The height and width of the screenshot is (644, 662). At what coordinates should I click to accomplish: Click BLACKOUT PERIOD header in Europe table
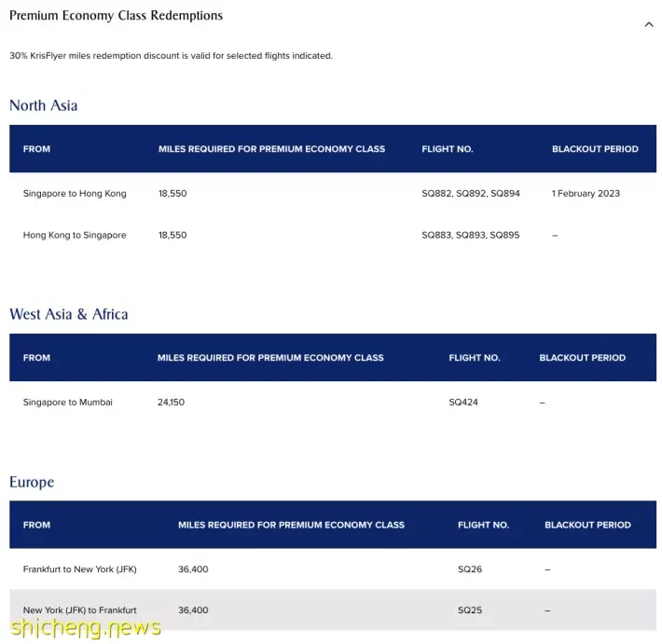[x=587, y=525]
